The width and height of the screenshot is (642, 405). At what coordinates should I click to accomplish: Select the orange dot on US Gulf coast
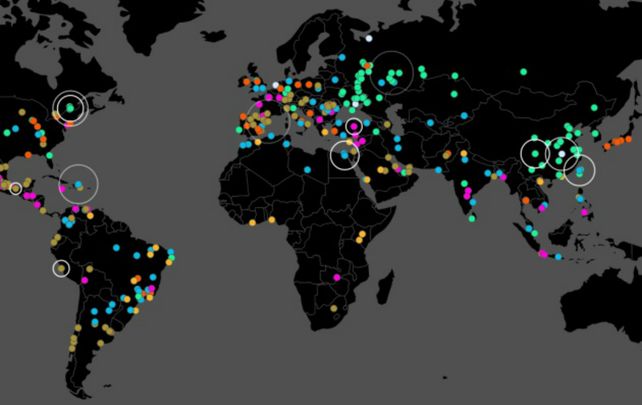[x=28, y=155]
